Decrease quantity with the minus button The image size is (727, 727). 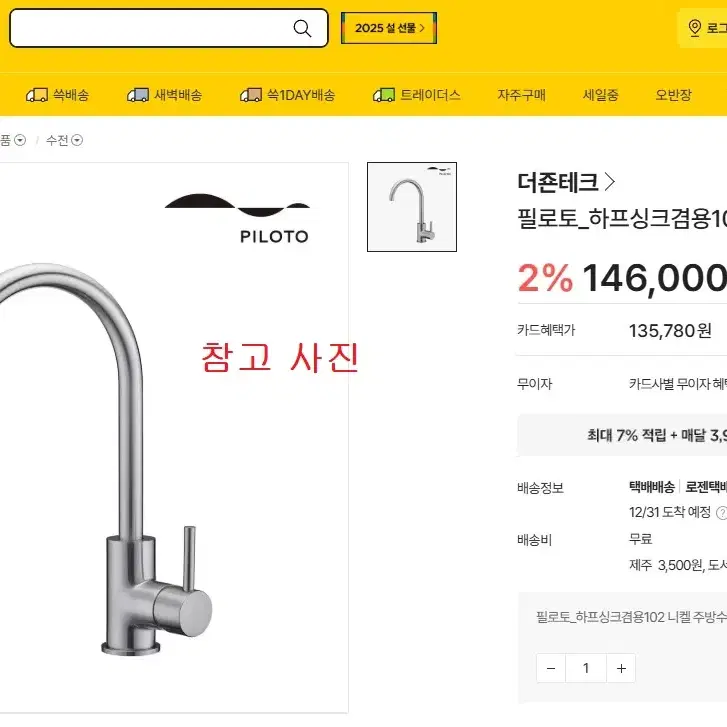pyautogui.click(x=551, y=668)
